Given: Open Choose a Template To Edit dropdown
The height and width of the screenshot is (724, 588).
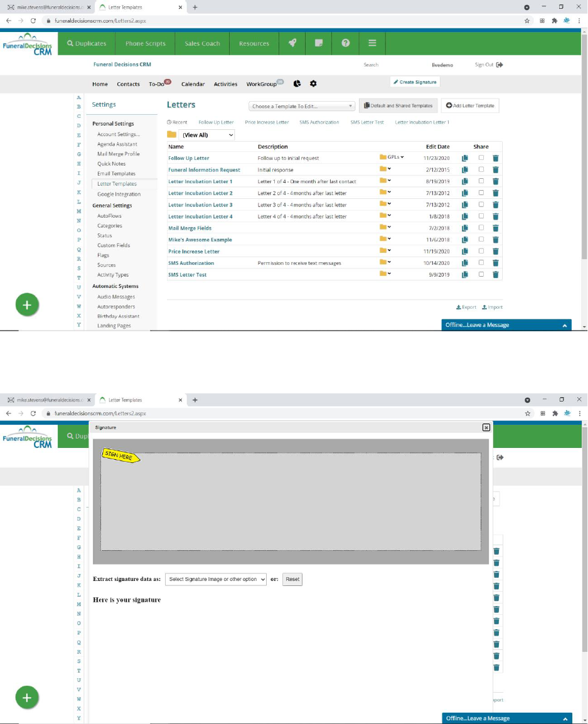Looking at the screenshot, I should (x=302, y=106).
